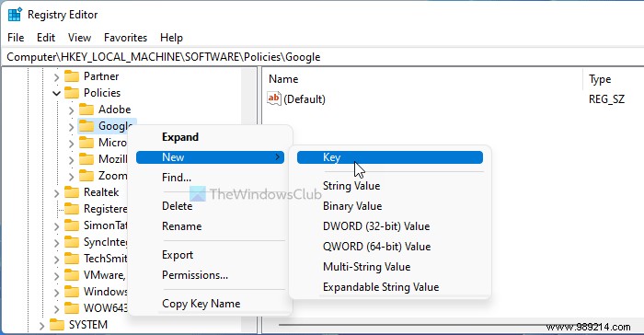The image size is (644, 335).
Task: Click the SYSTEM folder icon
Action: pos(57,325)
